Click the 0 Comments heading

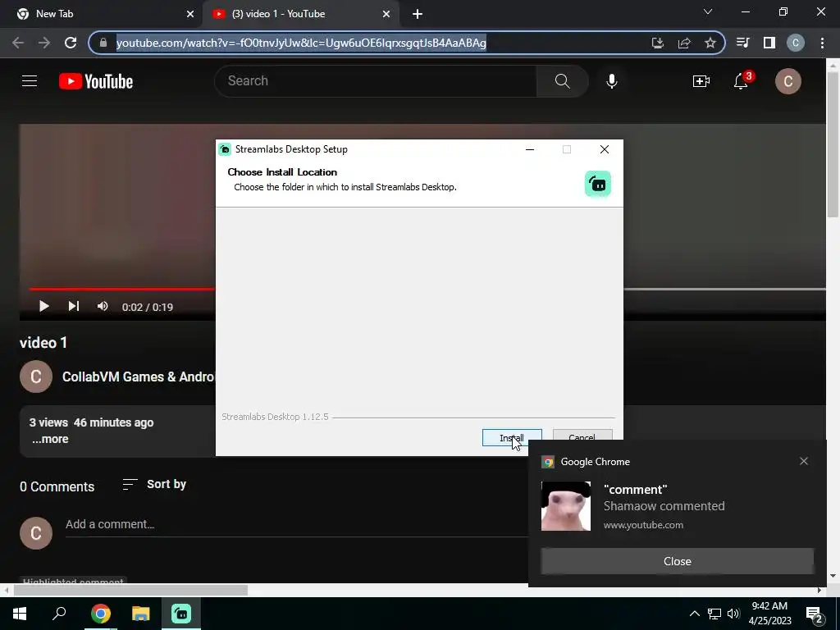57,486
